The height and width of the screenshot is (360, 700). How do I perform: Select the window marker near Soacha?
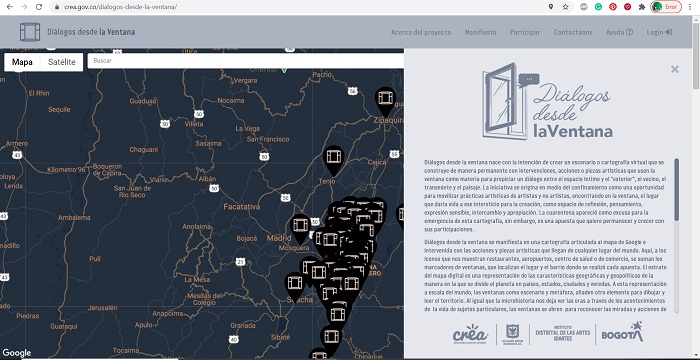pos(295,286)
